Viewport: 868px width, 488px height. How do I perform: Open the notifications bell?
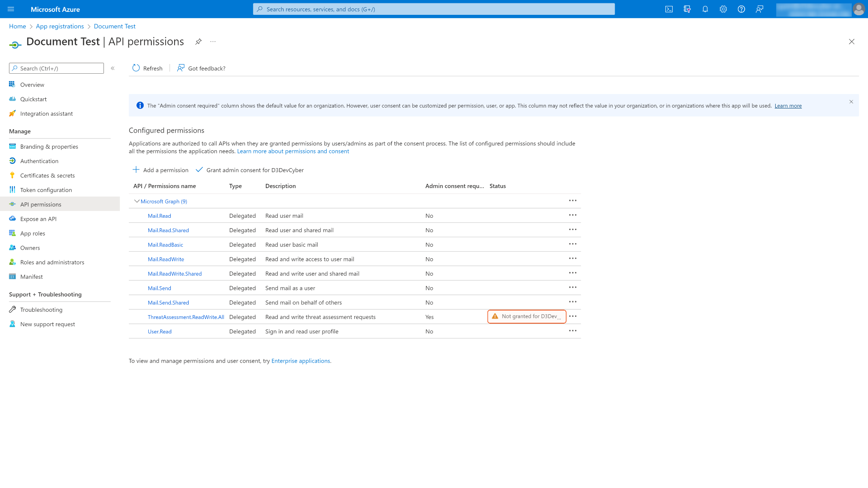click(x=705, y=9)
